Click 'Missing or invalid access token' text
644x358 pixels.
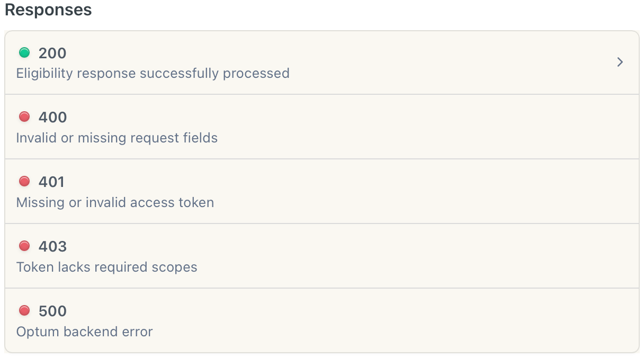115,202
